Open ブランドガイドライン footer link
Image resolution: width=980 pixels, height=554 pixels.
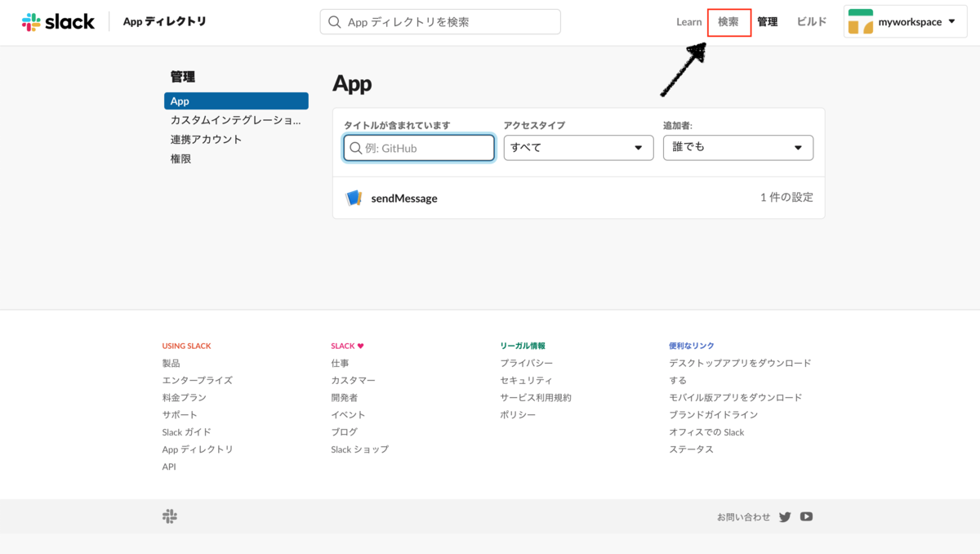tap(714, 414)
